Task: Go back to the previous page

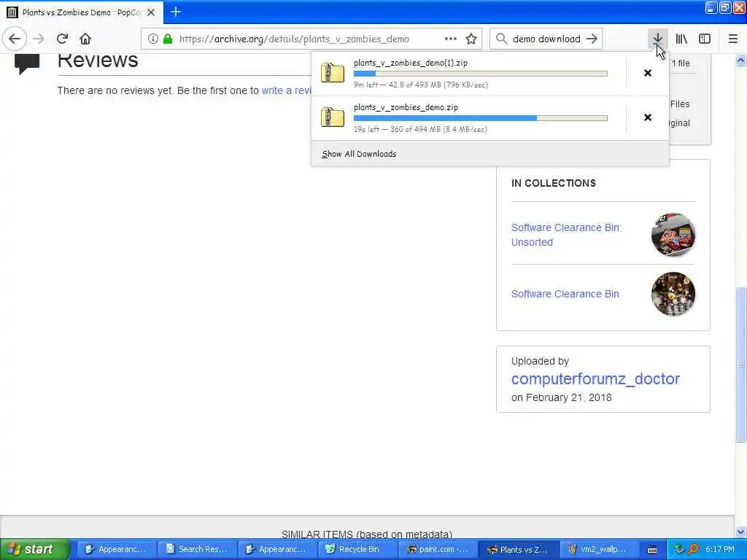Action: [15, 39]
